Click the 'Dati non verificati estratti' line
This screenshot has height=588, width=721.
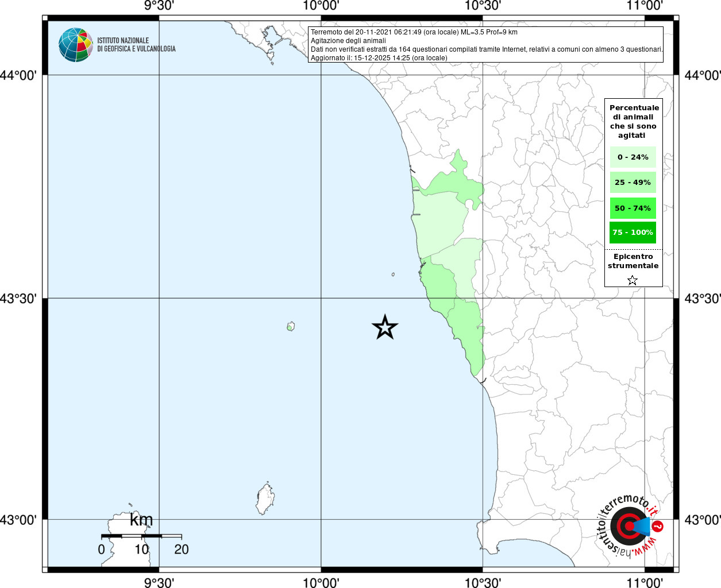[487, 49]
